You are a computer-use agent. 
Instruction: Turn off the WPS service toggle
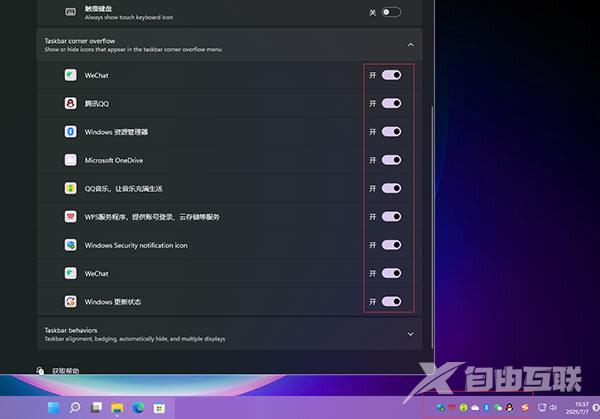(x=391, y=217)
